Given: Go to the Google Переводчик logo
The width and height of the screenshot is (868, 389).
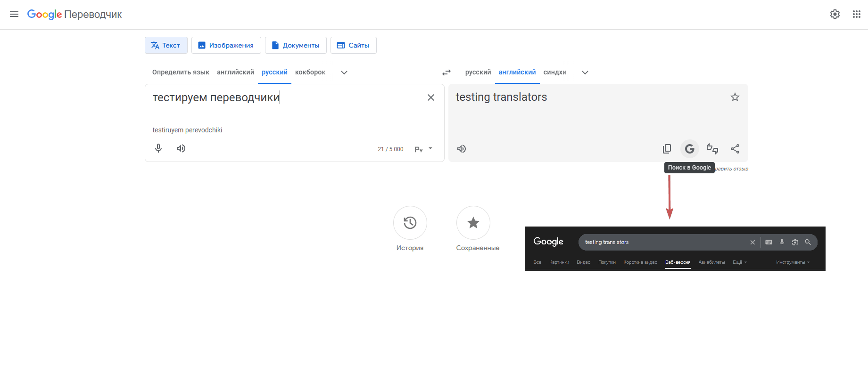Looking at the screenshot, I should point(74,14).
